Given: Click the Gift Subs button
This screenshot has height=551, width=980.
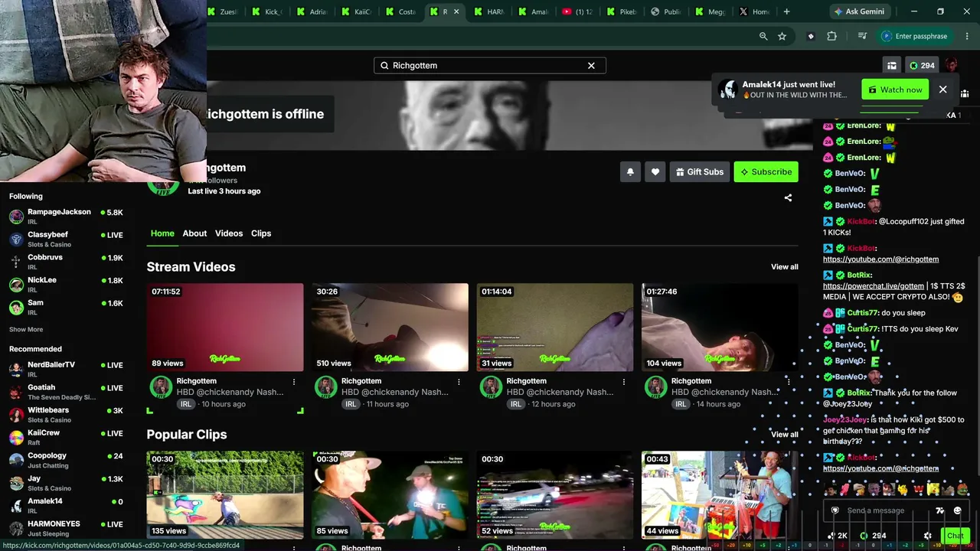Looking at the screenshot, I should (699, 172).
